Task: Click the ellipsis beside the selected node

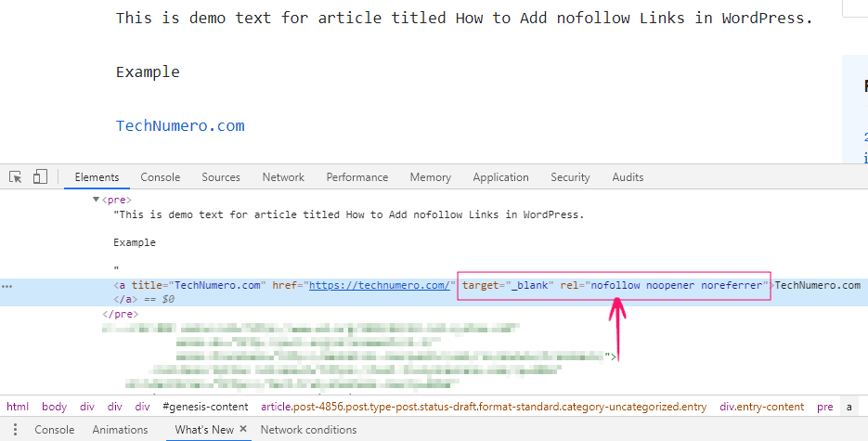Action: pos(6,286)
